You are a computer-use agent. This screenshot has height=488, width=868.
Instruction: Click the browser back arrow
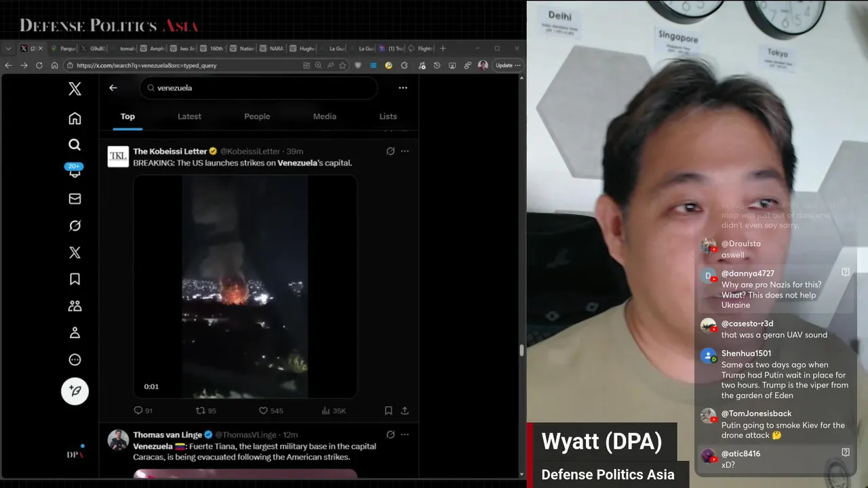click(8, 65)
